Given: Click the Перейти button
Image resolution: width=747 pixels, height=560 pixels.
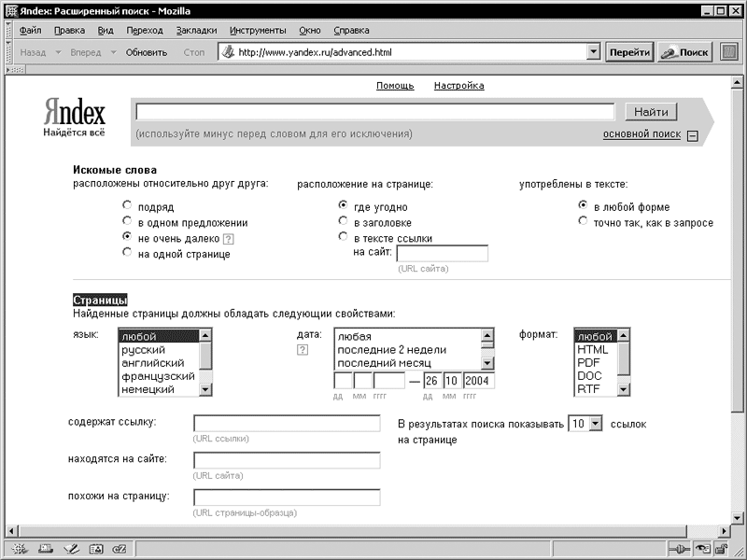Looking at the screenshot, I should pyautogui.click(x=629, y=52).
